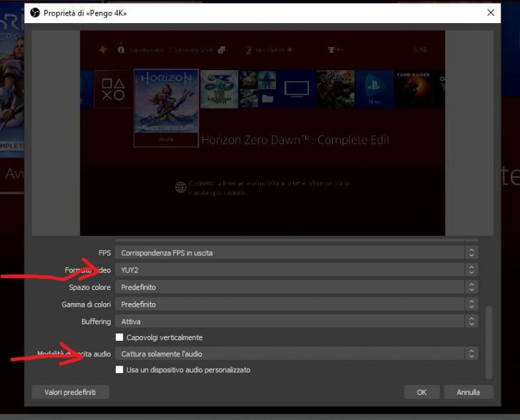The height and width of the screenshot is (420, 520).
Task: Open the Formato video YUY2 dropdown
Action: click(296, 270)
